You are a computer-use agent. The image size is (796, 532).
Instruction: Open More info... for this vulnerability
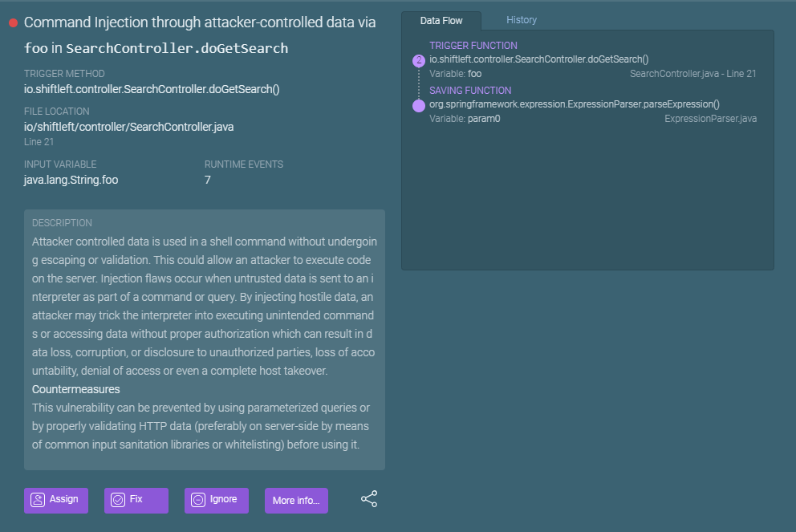(x=296, y=501)
